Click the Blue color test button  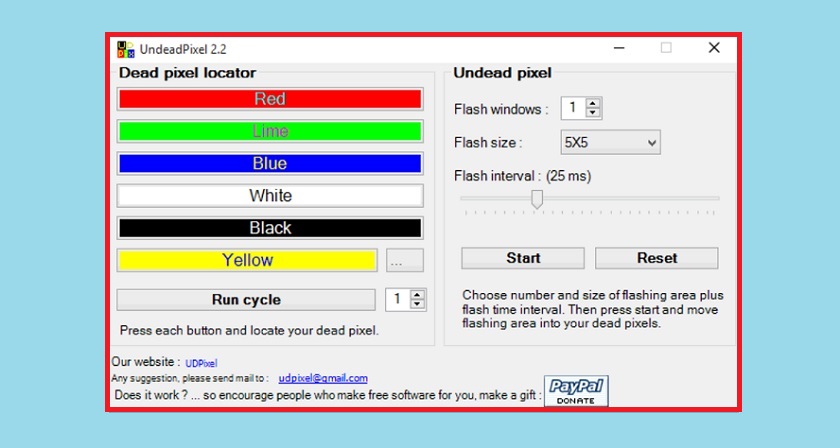[x=270, y=163]
